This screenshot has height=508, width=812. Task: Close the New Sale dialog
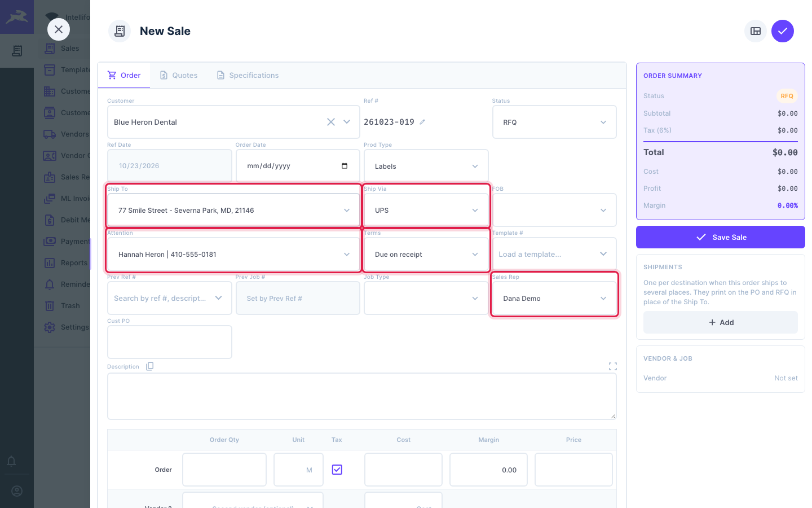coord(59,29)
